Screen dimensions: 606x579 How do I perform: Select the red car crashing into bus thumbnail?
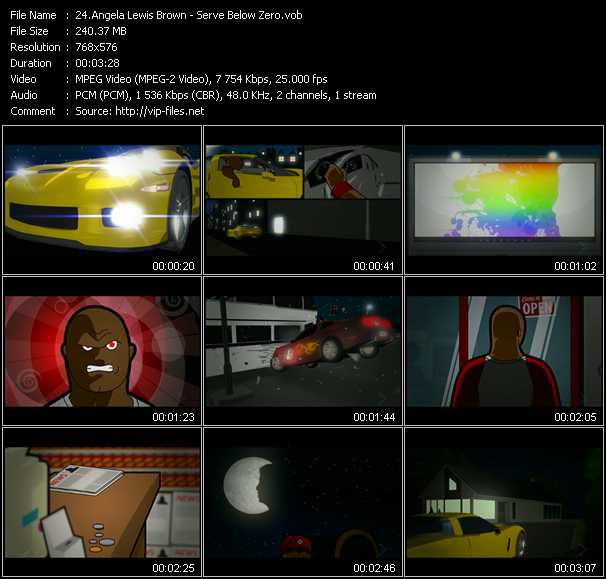[303, 351]
